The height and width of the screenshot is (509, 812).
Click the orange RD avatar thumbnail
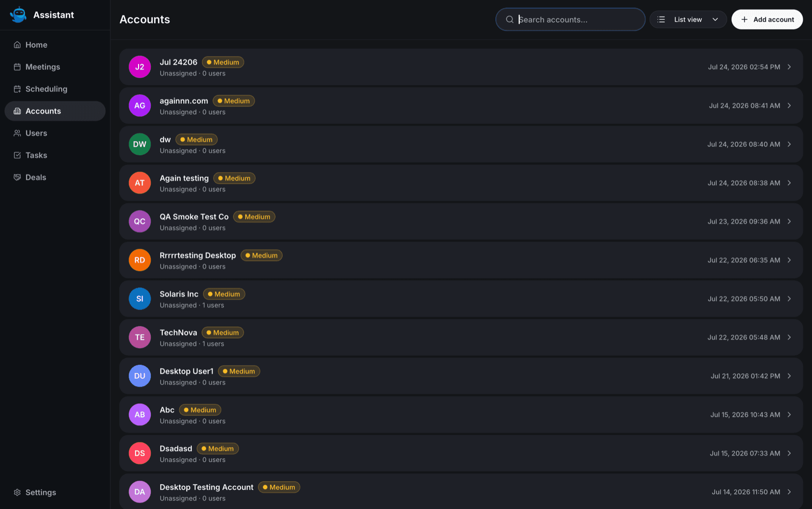point(140,260)
